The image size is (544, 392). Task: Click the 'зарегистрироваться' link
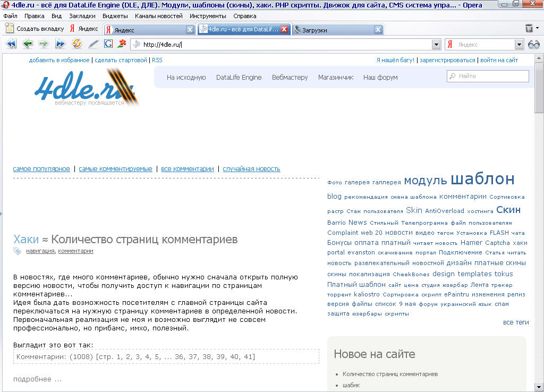click(x=447, y=60)
